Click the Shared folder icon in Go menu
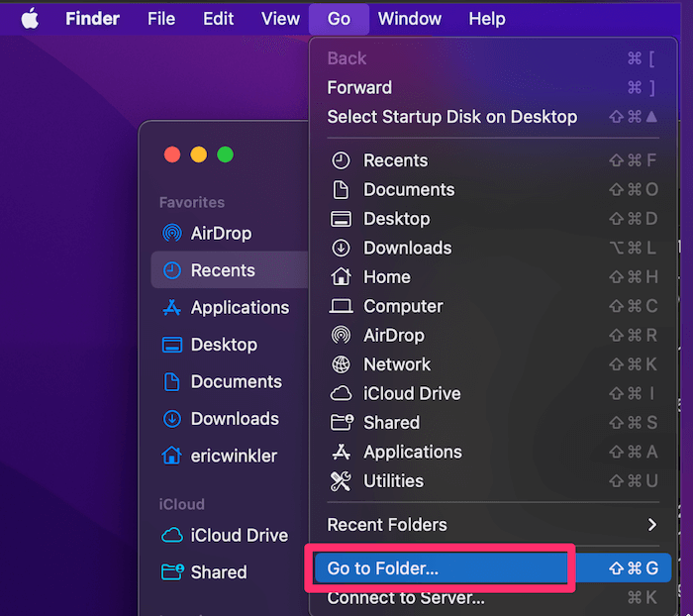 click(343, 422)
